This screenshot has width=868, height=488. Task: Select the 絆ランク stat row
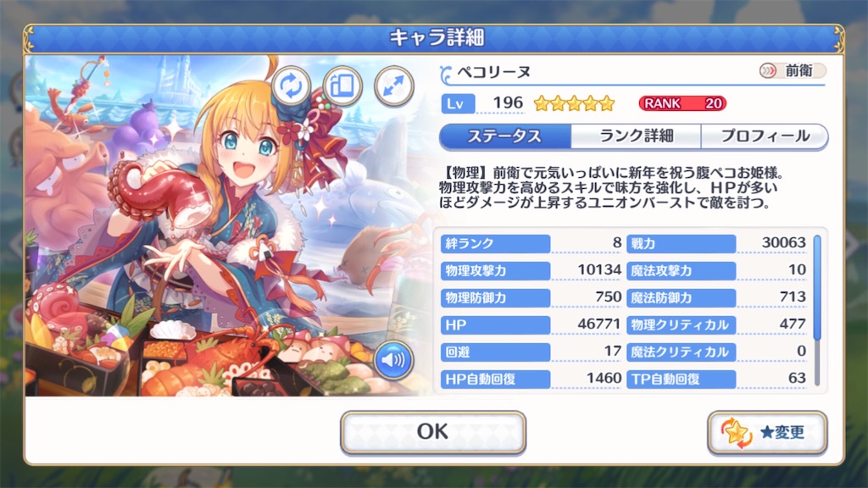coord(531,243)
